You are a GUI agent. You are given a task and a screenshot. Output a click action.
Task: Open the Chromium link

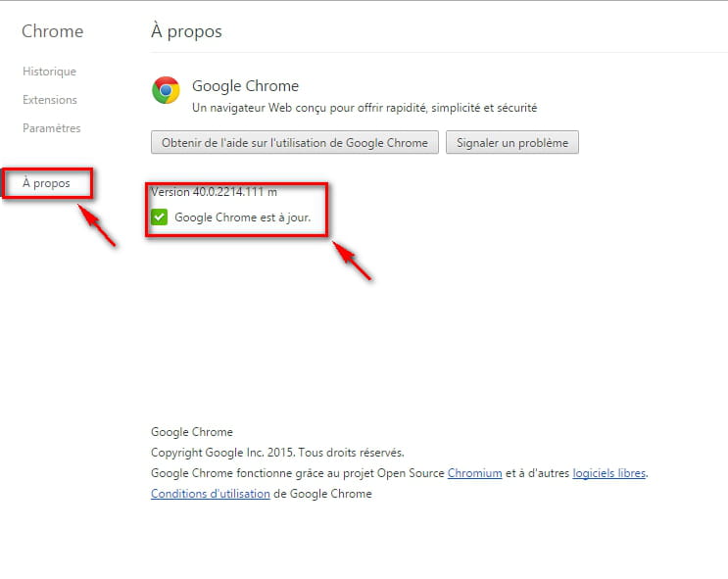tap(474, 473)
